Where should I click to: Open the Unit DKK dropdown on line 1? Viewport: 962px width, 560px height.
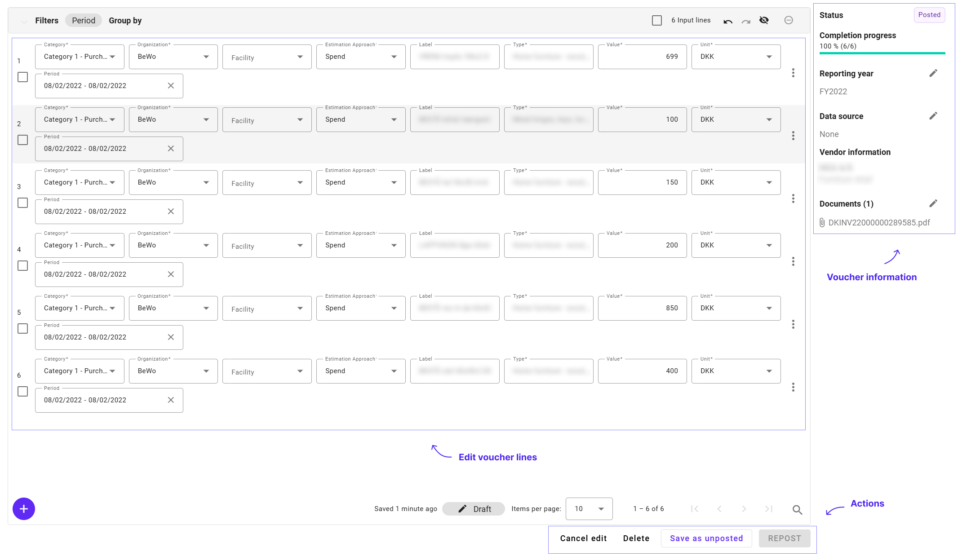pos(736,57)
